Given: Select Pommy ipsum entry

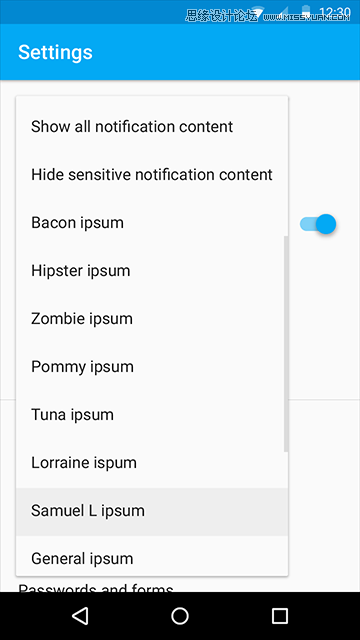Looking at the screenshot, I should pos(152,367).
